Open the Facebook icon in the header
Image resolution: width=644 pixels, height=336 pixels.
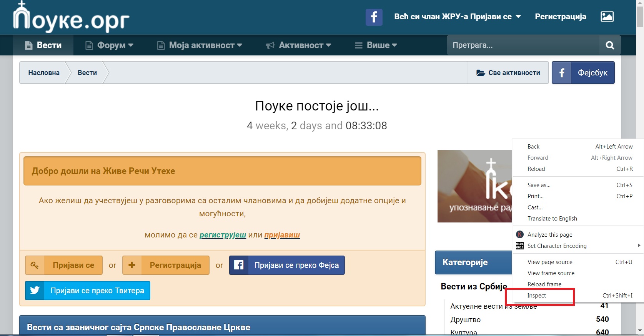click(374, 17)
